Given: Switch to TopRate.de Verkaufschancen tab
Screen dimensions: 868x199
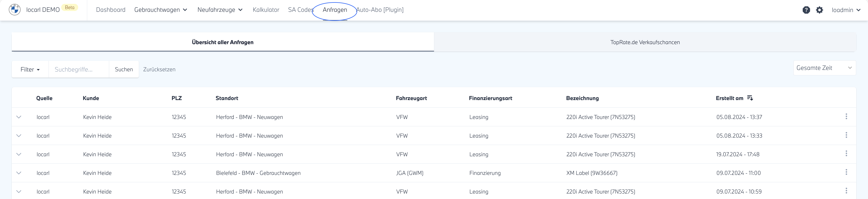Looking at the screenshot, I should (645, 42).
